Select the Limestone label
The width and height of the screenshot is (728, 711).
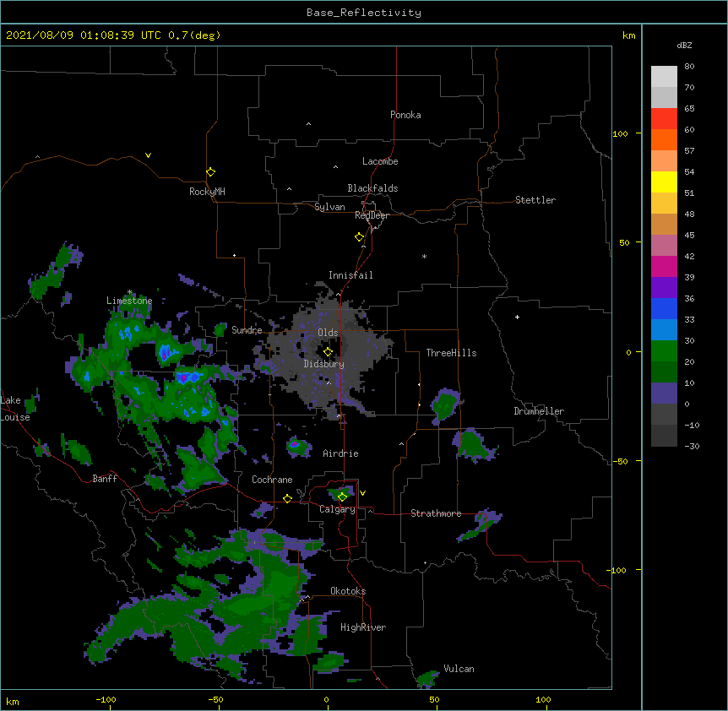pos(129,301)
